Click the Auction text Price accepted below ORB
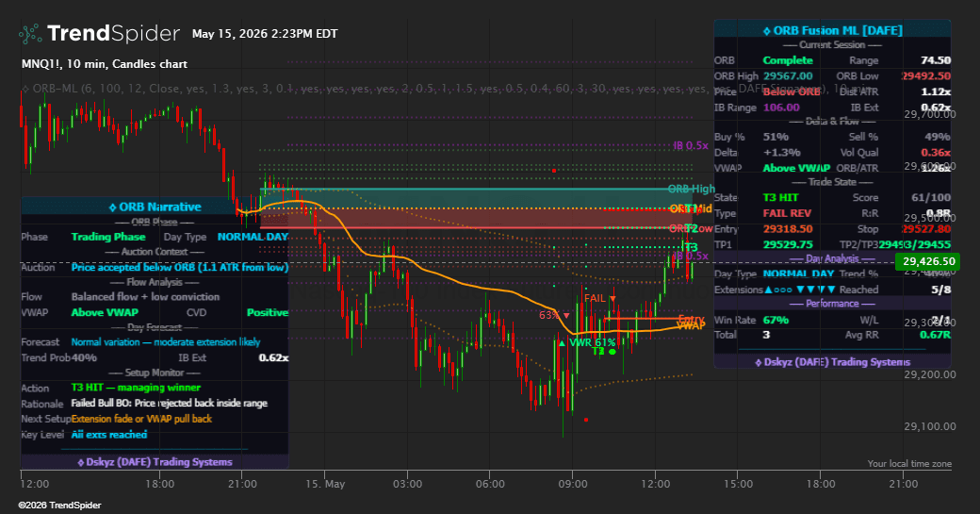 179,268
